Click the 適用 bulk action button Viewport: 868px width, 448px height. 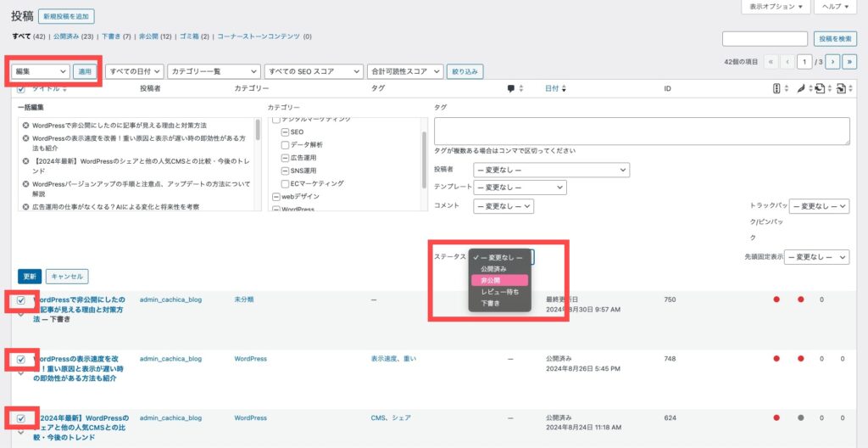[x=85, y=71]
